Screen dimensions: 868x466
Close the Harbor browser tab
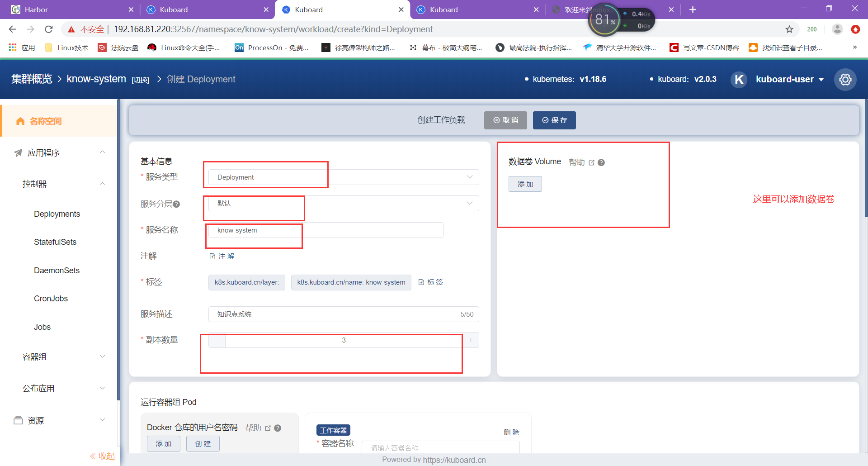tap(131, 10)
